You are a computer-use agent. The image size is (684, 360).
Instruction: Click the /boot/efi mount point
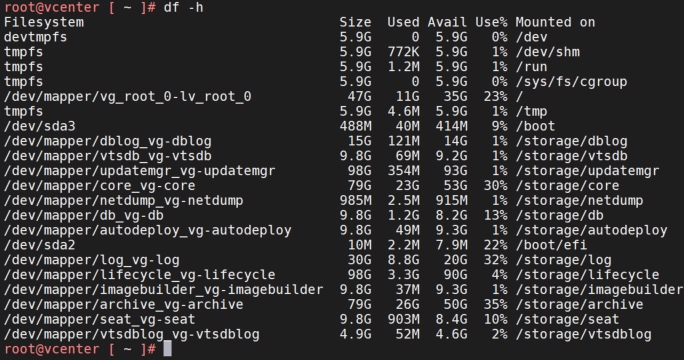tap(551, 245)
